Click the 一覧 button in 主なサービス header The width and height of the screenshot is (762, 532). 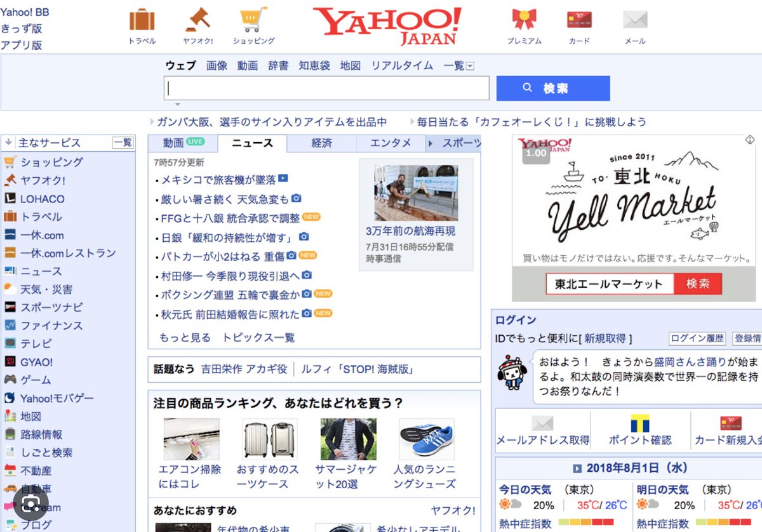[x=123, y=143]
